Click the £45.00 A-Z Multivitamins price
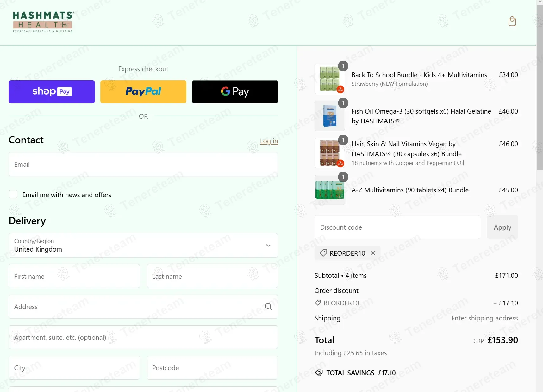 [508, 190]
